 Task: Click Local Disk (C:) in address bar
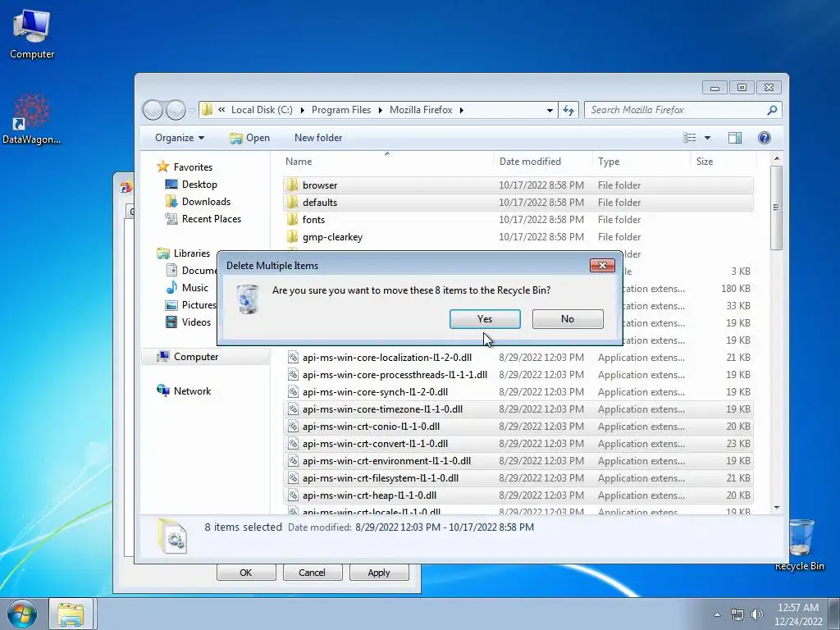262,110
